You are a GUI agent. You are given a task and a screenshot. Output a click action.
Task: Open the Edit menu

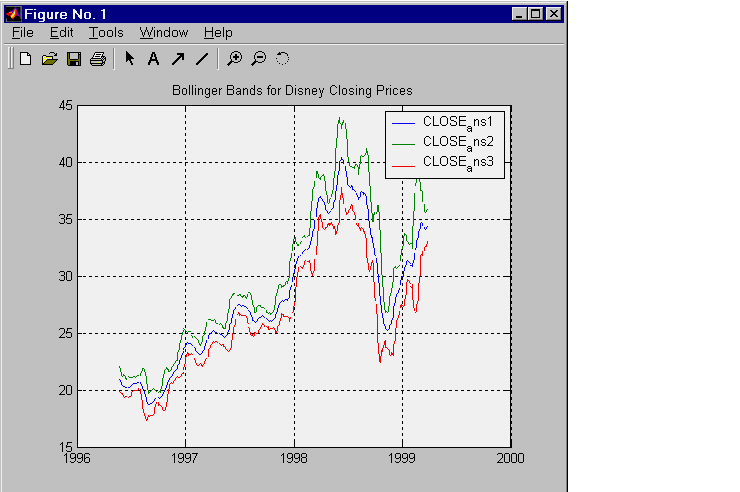[x=61, y=33]
